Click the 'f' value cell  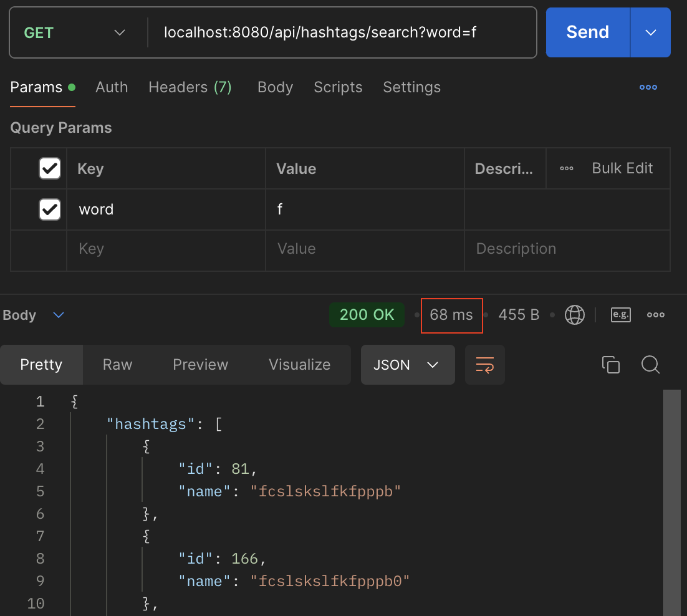click(x=365, y=209)
